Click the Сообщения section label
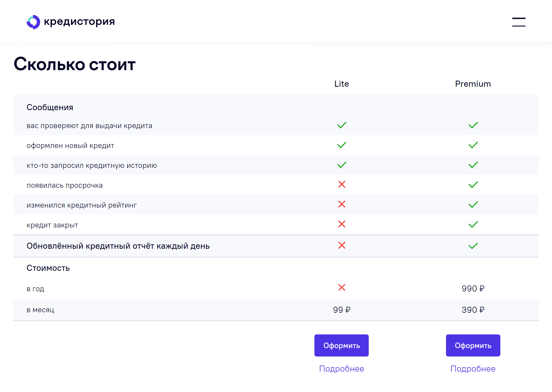Viewport: 552px width, 392px height. pyautogui.click(x=50, y=107)
